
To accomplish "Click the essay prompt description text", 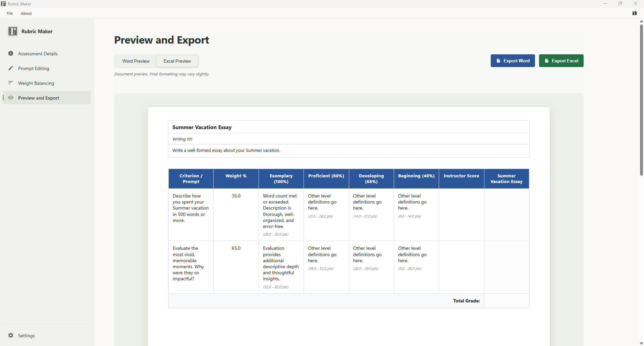I will tap(226, 151).
